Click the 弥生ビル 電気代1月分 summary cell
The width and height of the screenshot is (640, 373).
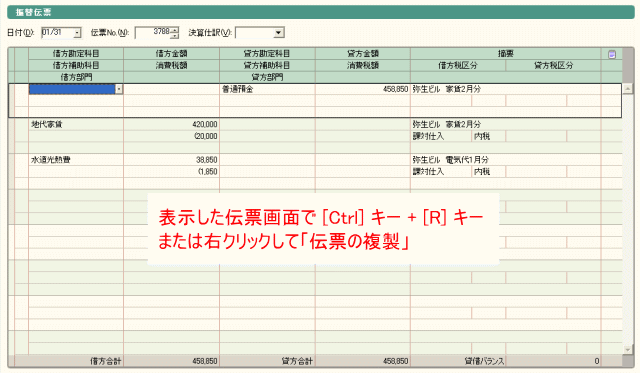(x=506, y=160)
